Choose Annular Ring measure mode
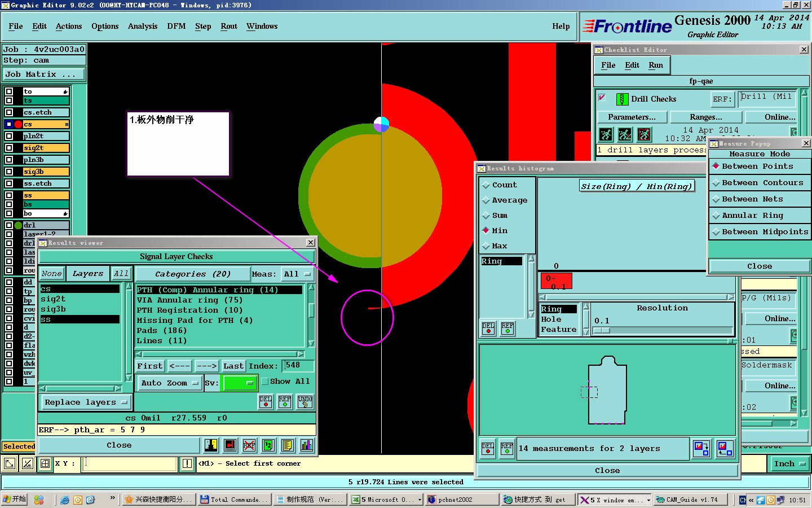This screenshot has width=812, height=508. point(760,216)
